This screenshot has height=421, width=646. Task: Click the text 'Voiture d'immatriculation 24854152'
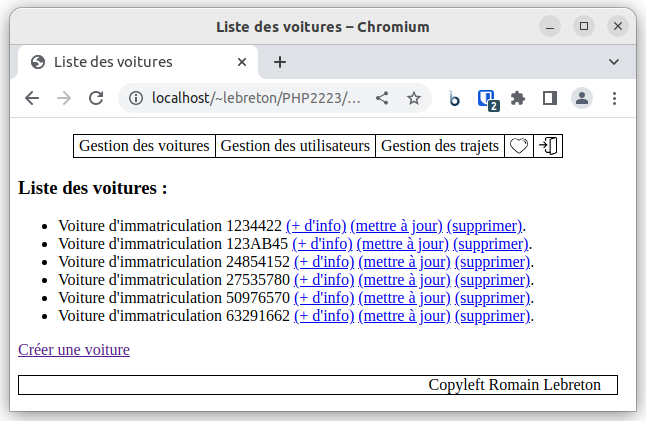[174, 262]
